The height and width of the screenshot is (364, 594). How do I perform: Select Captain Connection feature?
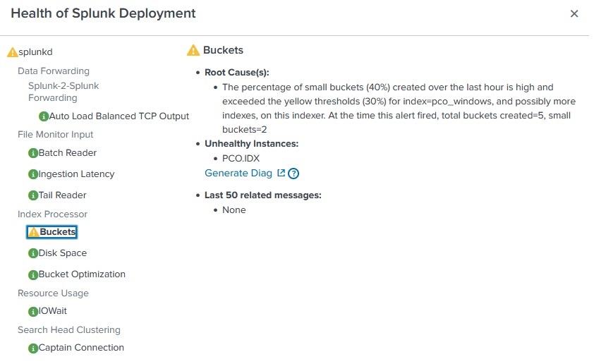tap(81, 348)
